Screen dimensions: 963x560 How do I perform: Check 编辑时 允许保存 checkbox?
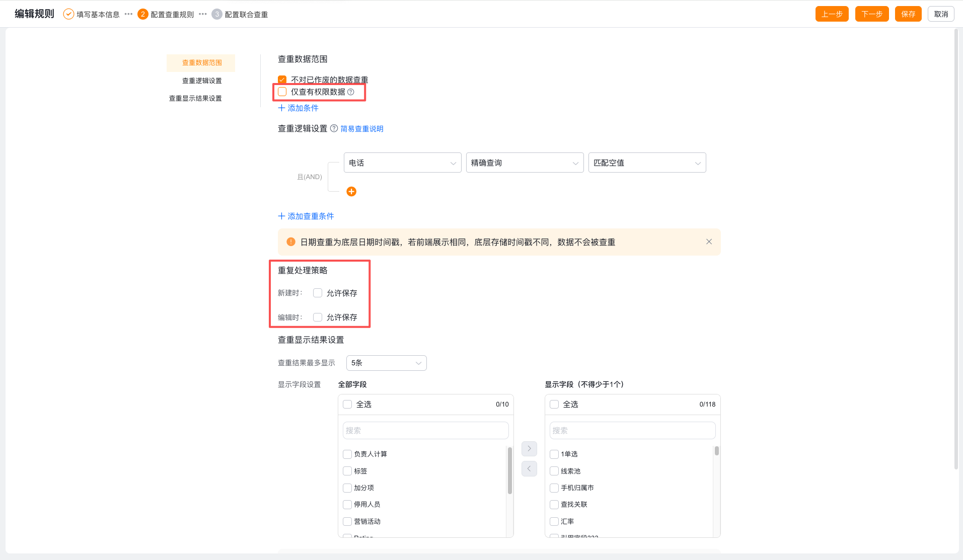click(x=318, y=317)
